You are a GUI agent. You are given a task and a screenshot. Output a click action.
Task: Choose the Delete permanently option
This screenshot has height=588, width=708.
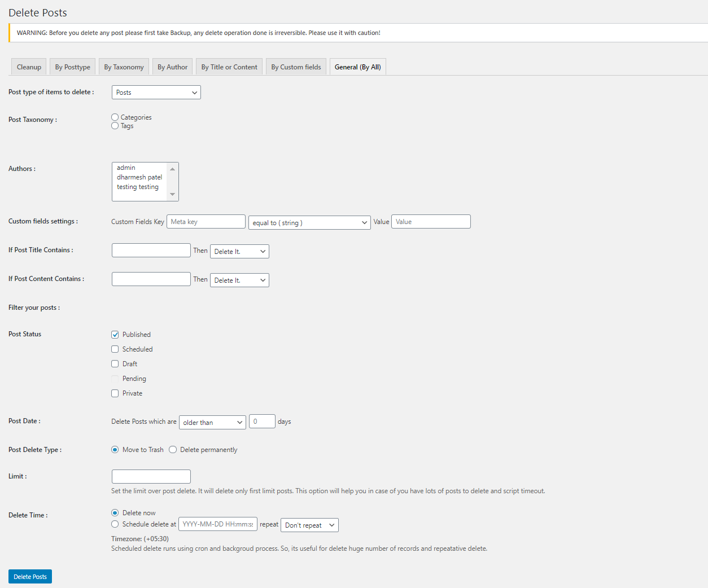pyautogui.click(x=173, y=449)
